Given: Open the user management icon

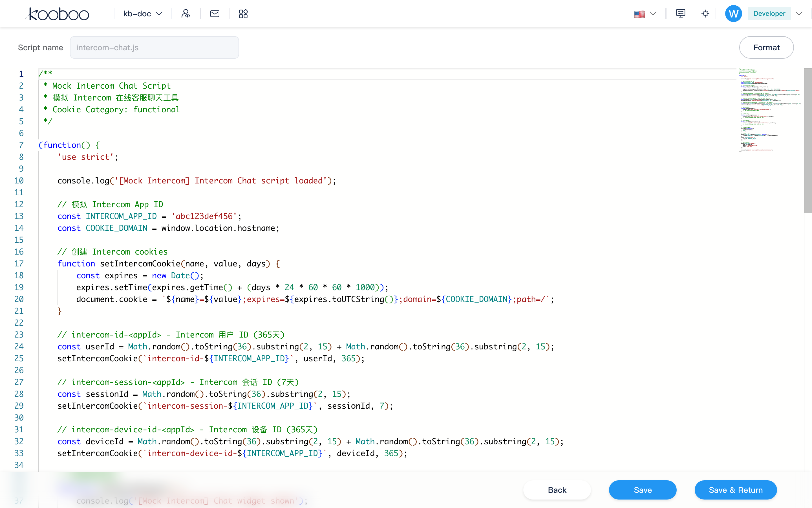Looking at the screenshot, I should click(x=186, y=14).
